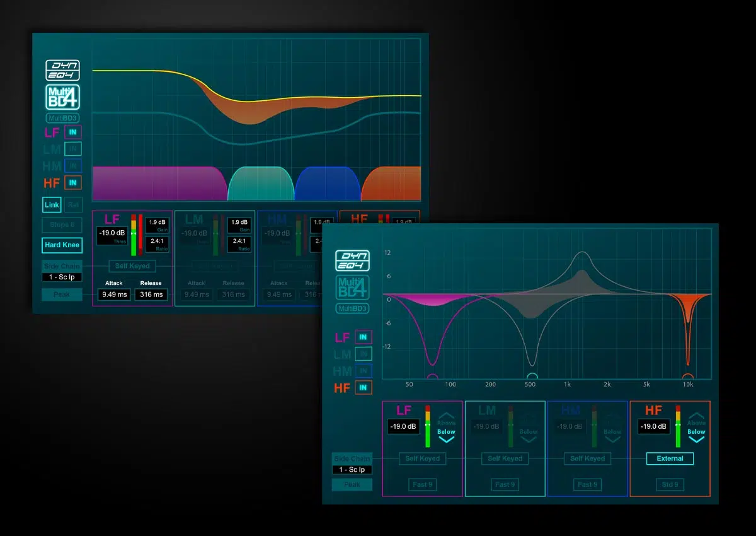The height and width of the screenshot is (536, 756).
Task: Click the 9.49 ms Attack field in the LF band
Action: (114, 294)
